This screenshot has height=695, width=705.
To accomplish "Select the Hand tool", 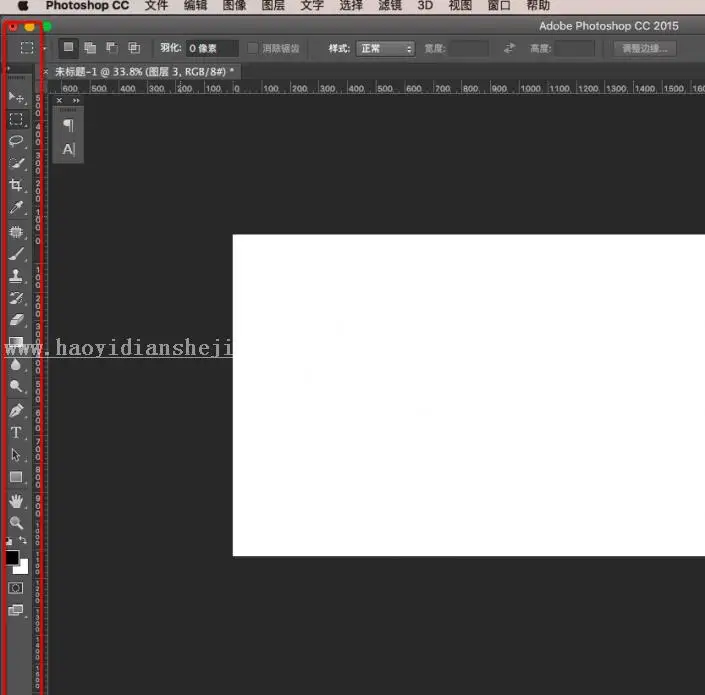I will [x=16, y=501].
